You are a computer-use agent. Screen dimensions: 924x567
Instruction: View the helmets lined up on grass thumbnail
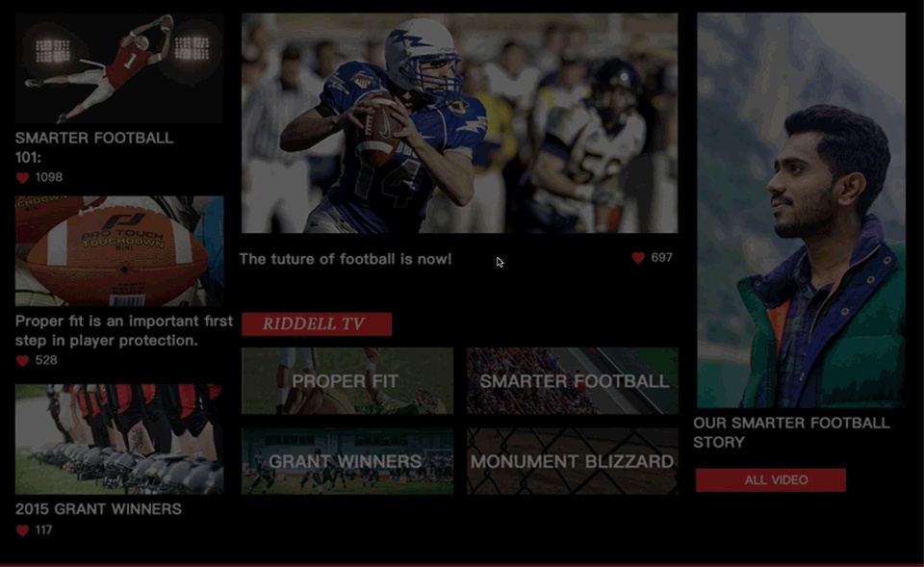click(x=119, y=439)
